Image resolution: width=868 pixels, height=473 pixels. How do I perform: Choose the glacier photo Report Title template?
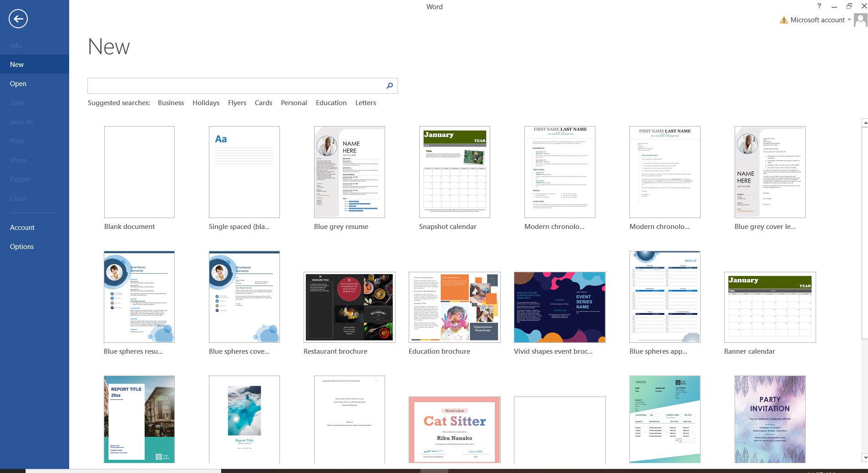coord(244,419)
